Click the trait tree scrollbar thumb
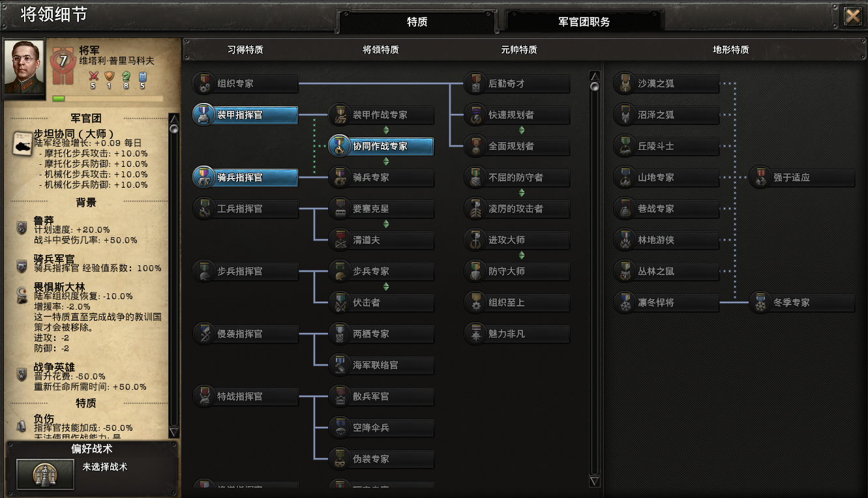Viewport: 868px width, 498px height. point(594,86)
